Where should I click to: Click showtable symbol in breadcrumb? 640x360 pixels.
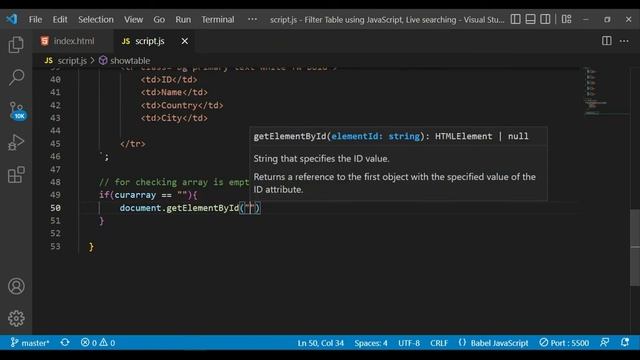pos(130,61)
